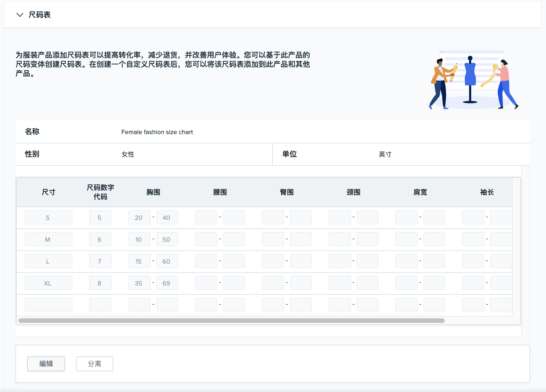Click the chest minimum field showing 35
Screen dimensions: 546x392
pyautogui.click(x=140, y=283)
